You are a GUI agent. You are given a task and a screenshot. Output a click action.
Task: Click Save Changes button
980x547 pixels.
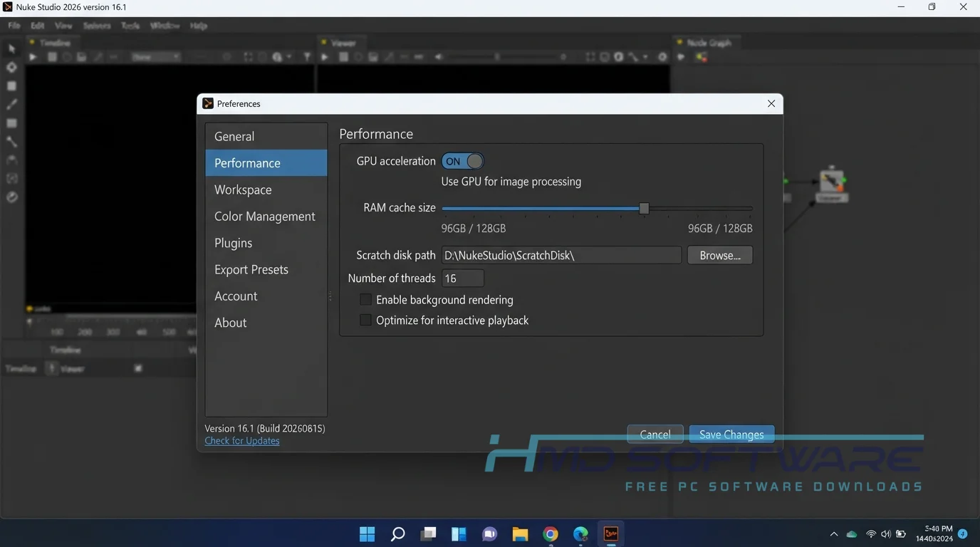pos(731,434)
